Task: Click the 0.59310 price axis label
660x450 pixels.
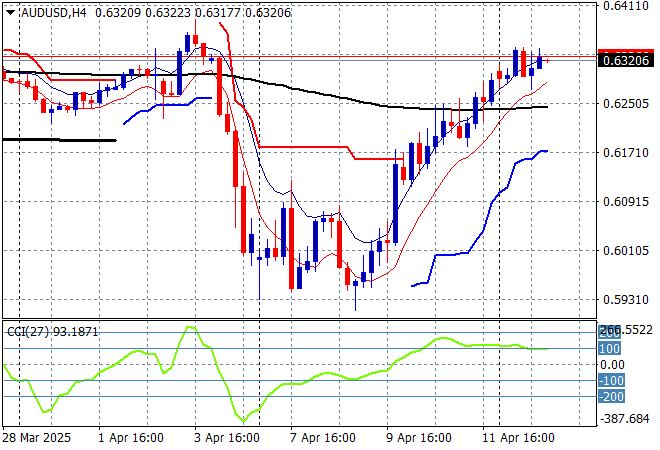Action: point(626,299)
